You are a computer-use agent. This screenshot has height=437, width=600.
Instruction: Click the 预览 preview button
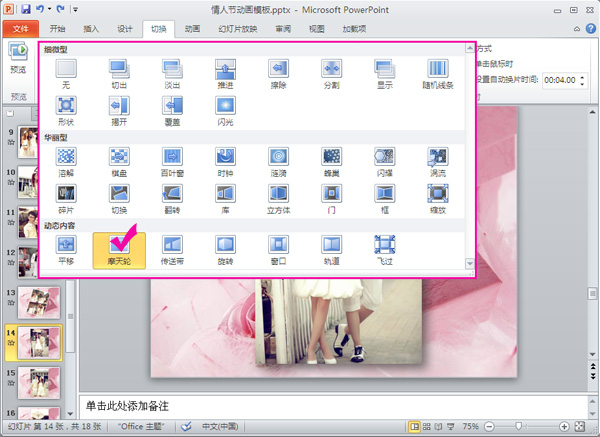[18, 58]
